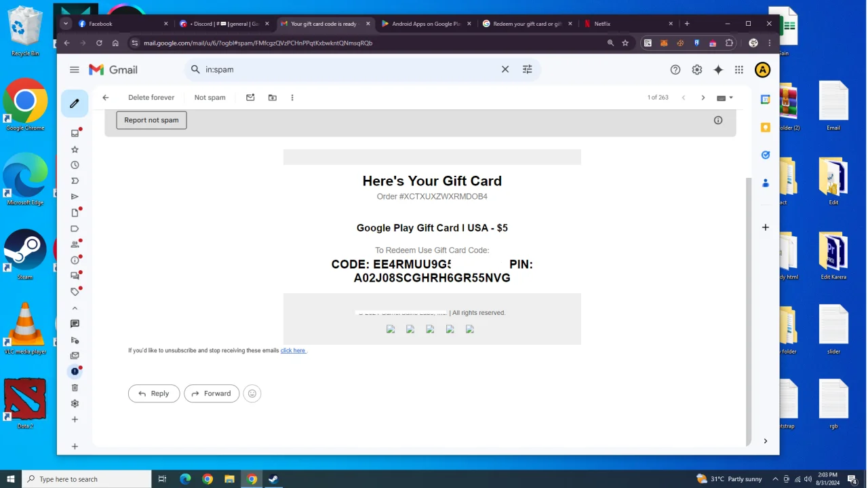Open the Spam folder icon in sidebar
This screenshot has height=488, width=868.
point(75,371)
